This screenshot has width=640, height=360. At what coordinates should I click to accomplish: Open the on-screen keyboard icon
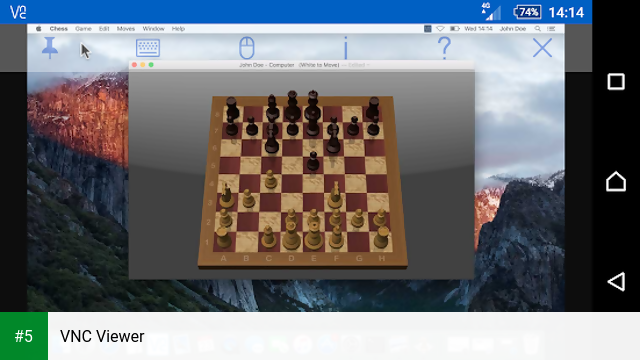[148, 48]
